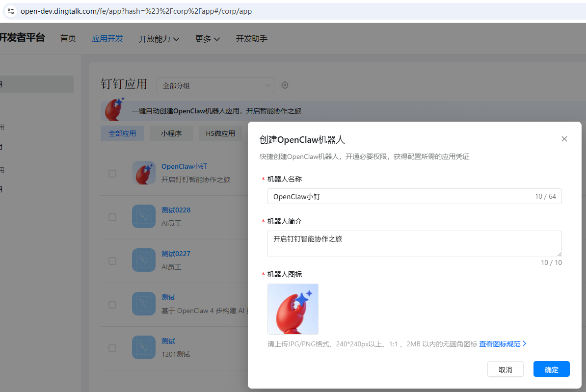Switch to the H5微应用 tab
The image size is (586, 392).
[x=220, y=133]
